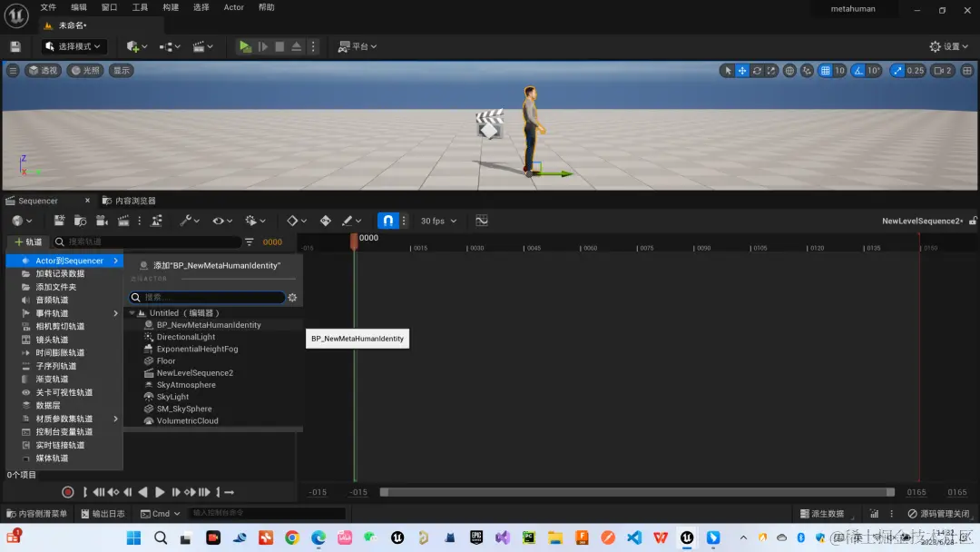Open the Actor menu
This screenshot has width=980, height=552.
[x=234, y=7]
